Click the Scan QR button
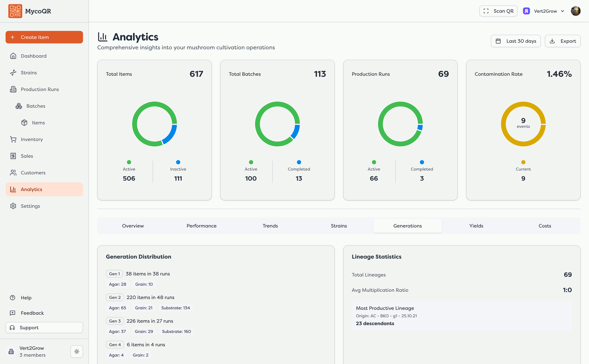 pyautogui.click(x=498, y=11)
